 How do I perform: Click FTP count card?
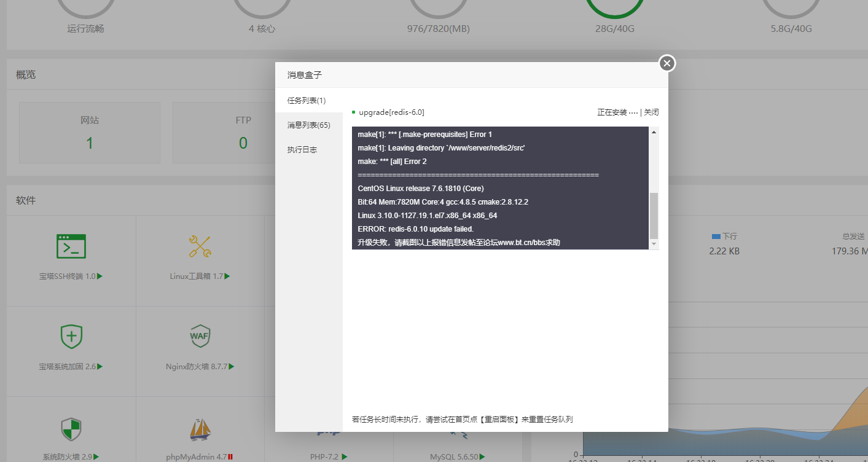[x=243, y=133]
